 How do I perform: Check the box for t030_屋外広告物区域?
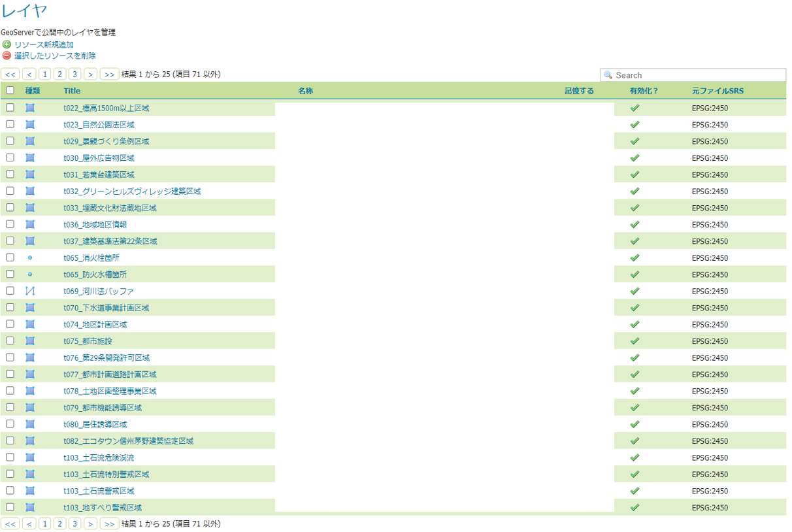(10, 158)
